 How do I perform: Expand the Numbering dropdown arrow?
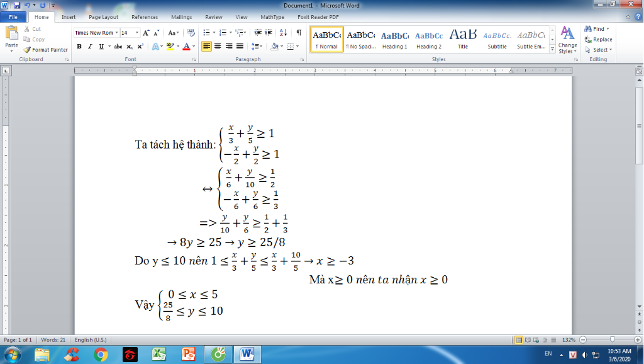(230, 33)
